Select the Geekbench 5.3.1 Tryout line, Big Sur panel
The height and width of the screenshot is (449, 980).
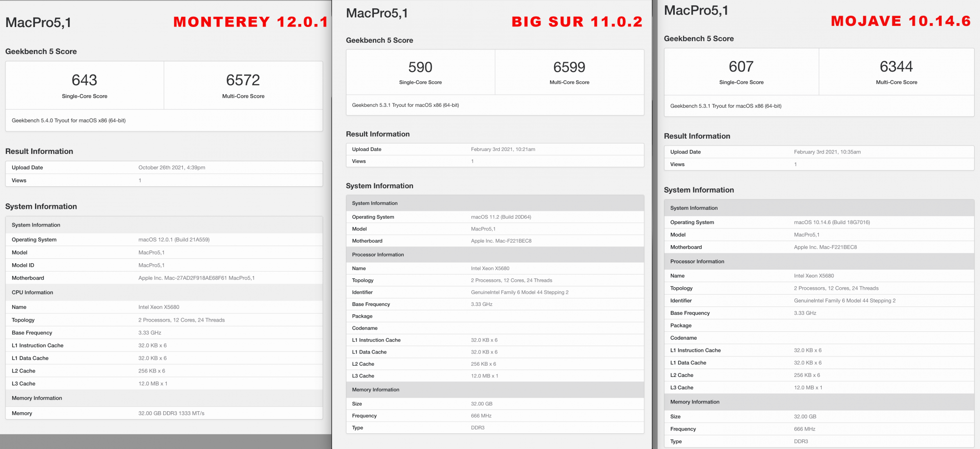tap(405, 105)
